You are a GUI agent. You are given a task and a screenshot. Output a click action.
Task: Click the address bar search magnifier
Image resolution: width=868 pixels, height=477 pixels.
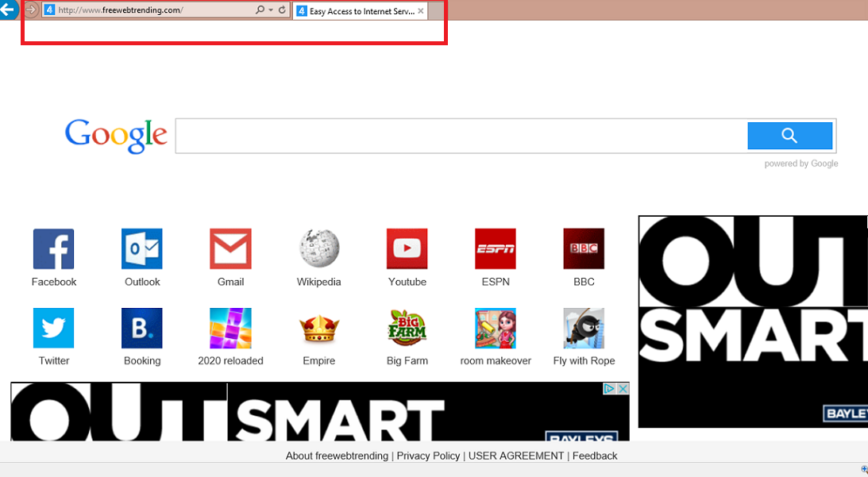pos(260,10)
